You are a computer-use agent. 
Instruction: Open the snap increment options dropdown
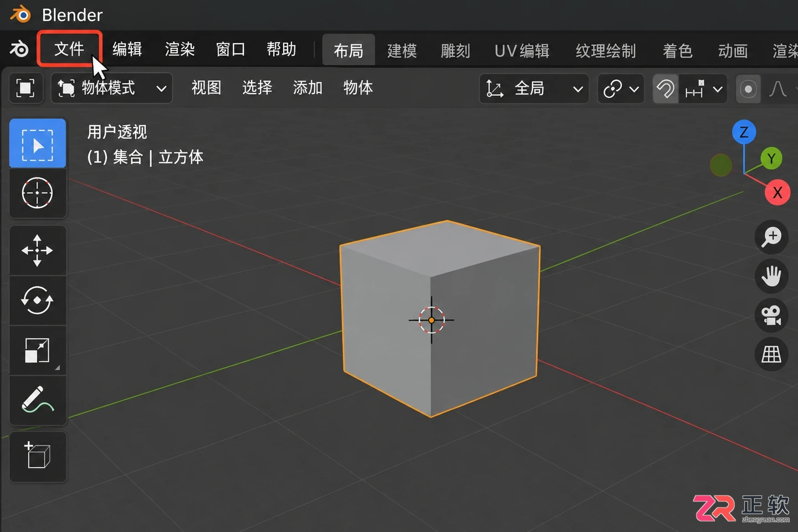(703, 89)
